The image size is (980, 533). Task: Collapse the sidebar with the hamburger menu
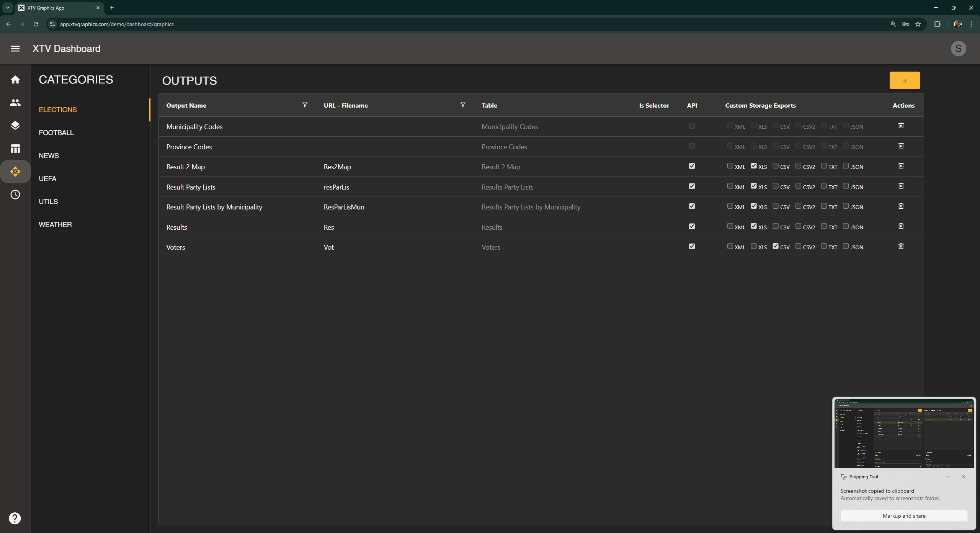click(15, 49)
